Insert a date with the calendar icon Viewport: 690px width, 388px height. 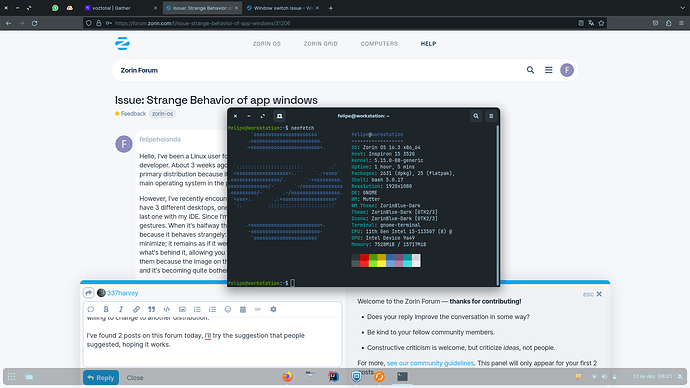tap(243, 309)
